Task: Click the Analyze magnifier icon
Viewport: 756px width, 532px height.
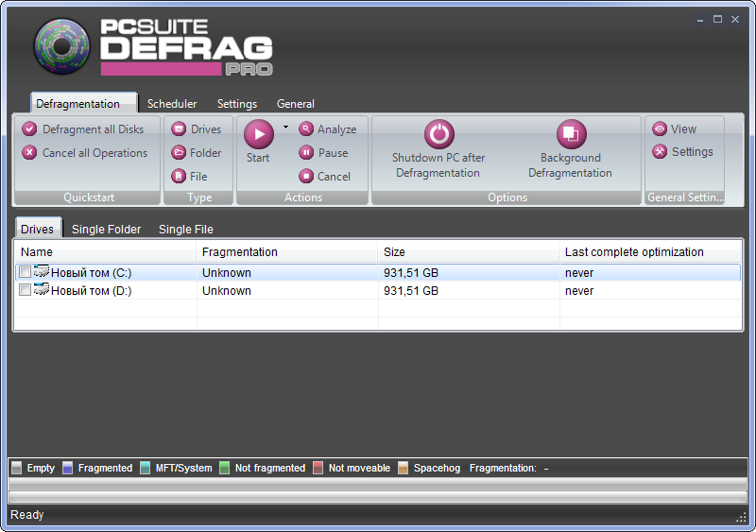Action: 306,129
